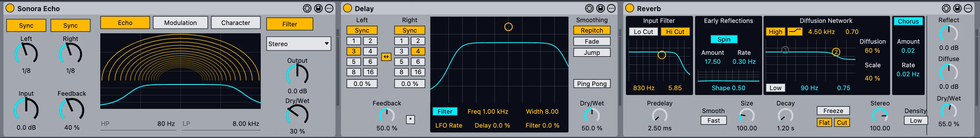The width and height of the screenshot is (980, 138).
Task: Open Sonora Echo options ellipsis icon
Action: (x=329, y=8)
